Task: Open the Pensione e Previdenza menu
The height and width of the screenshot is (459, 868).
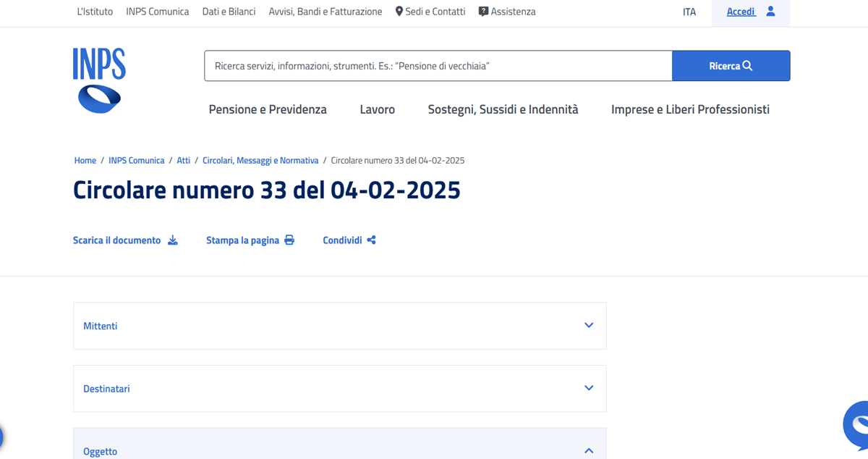Action: click(268, 109)
